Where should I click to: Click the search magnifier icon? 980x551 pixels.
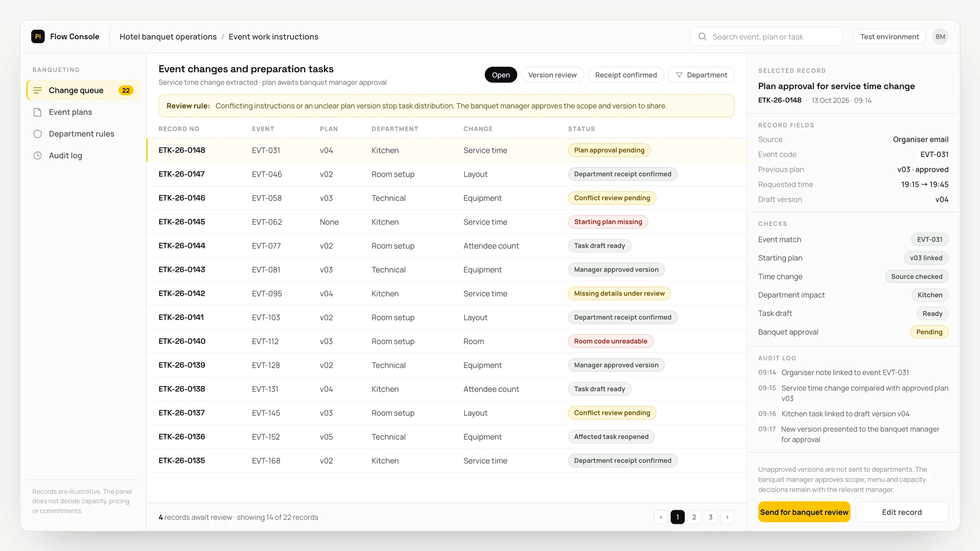[x=702, y=37]
